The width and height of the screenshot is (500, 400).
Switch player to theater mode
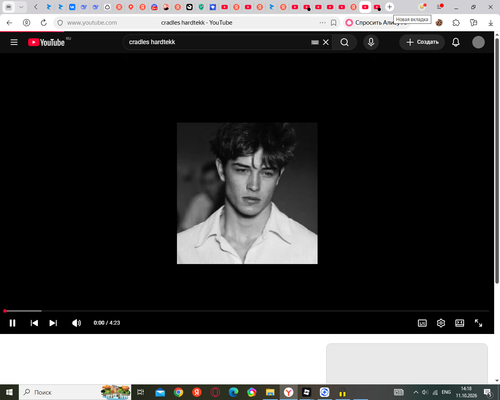tap(459, 323)
